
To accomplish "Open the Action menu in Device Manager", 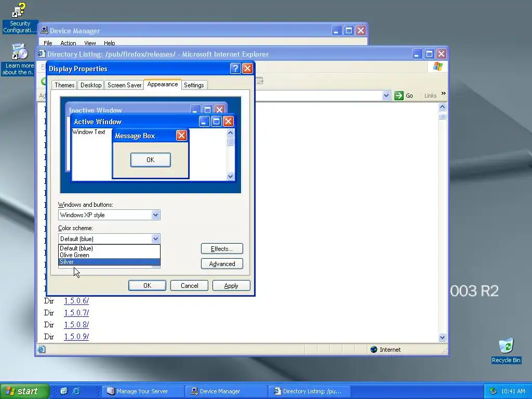I will point(68,43).
